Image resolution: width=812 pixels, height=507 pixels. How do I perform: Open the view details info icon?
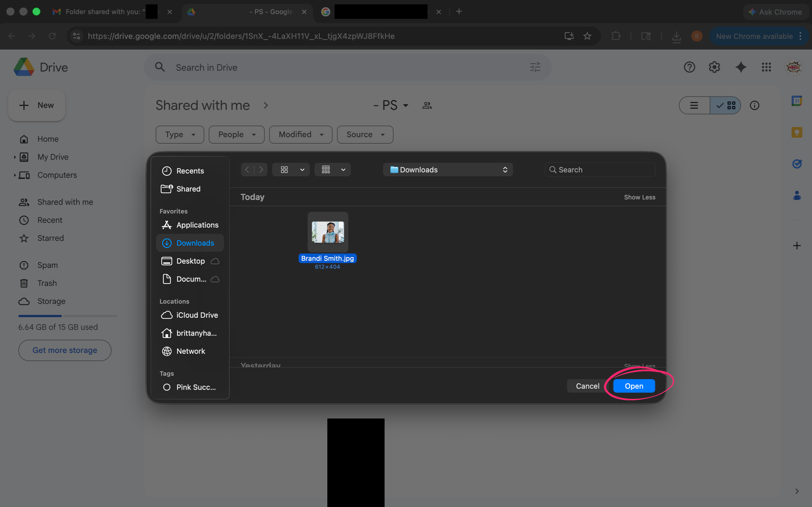coord(754,105)
